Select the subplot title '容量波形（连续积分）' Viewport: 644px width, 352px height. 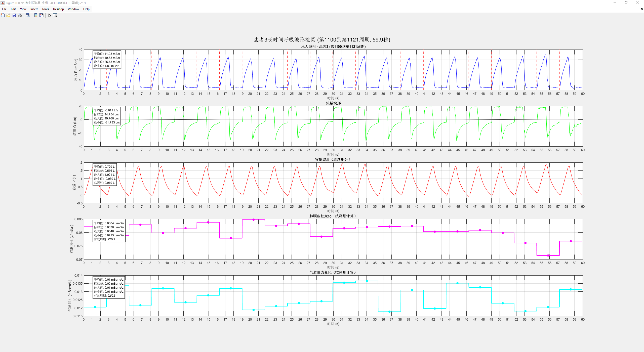[x=333, y=159]
